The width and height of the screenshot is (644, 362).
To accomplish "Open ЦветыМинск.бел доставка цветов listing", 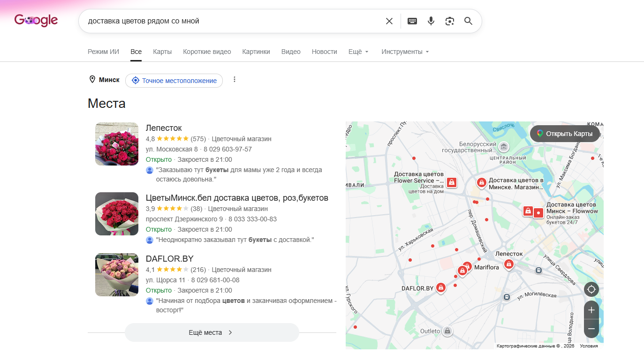I will pyautogui.click(x=237, y=198).
